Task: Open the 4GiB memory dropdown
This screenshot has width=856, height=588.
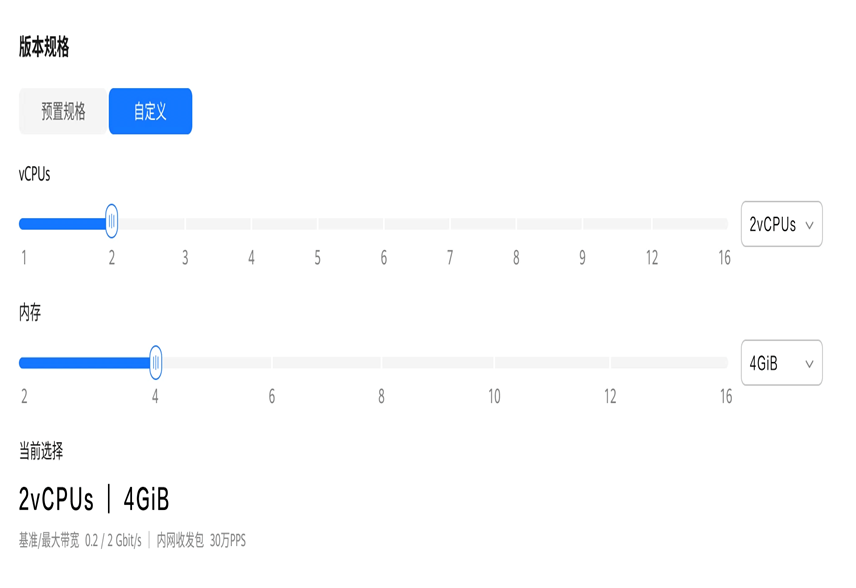Action: (781, 363)
